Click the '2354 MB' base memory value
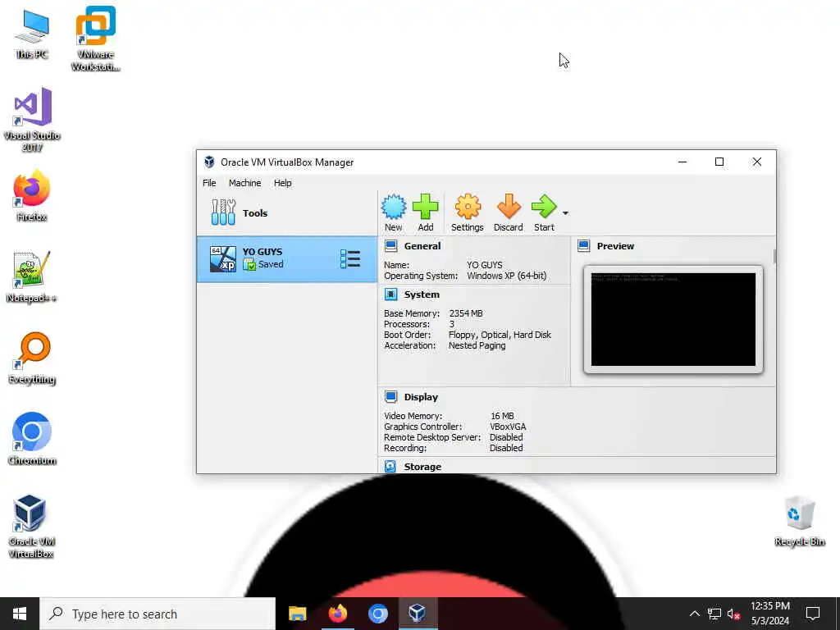Screen dimensions: 840x630 pyautogui.click(x=466, y=313)
